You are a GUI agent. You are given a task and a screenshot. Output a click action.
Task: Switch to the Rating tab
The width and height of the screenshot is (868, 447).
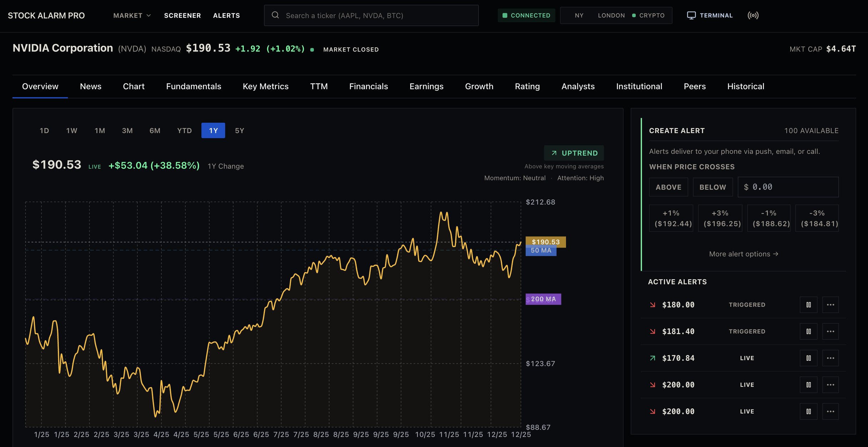click(527, 86)
